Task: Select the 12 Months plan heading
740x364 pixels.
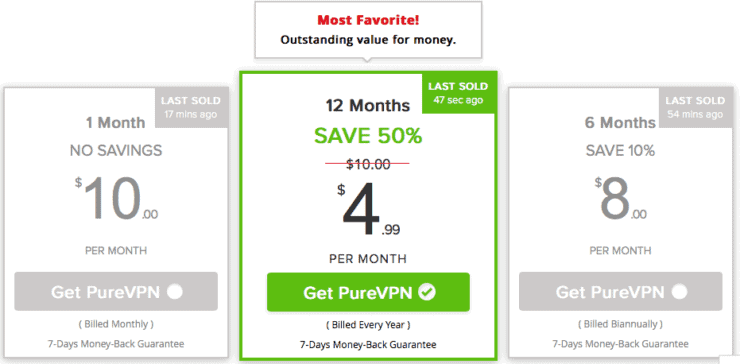Action: (368, 105)
